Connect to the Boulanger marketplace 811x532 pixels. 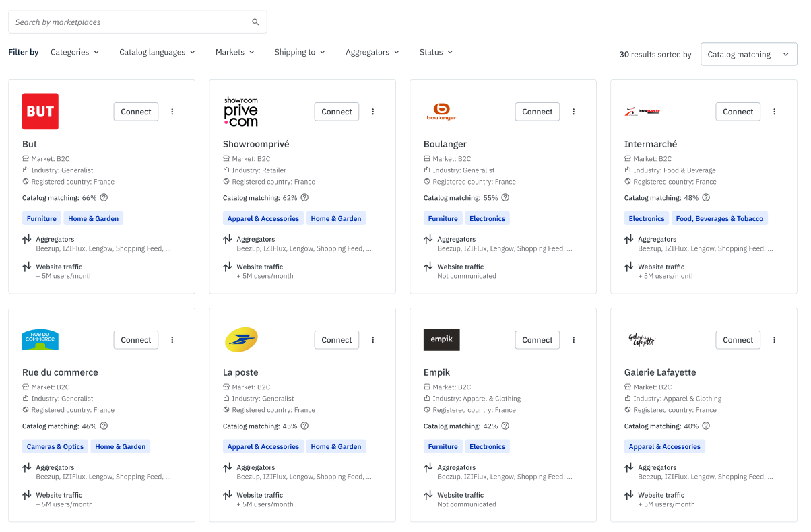click(537, 112)
